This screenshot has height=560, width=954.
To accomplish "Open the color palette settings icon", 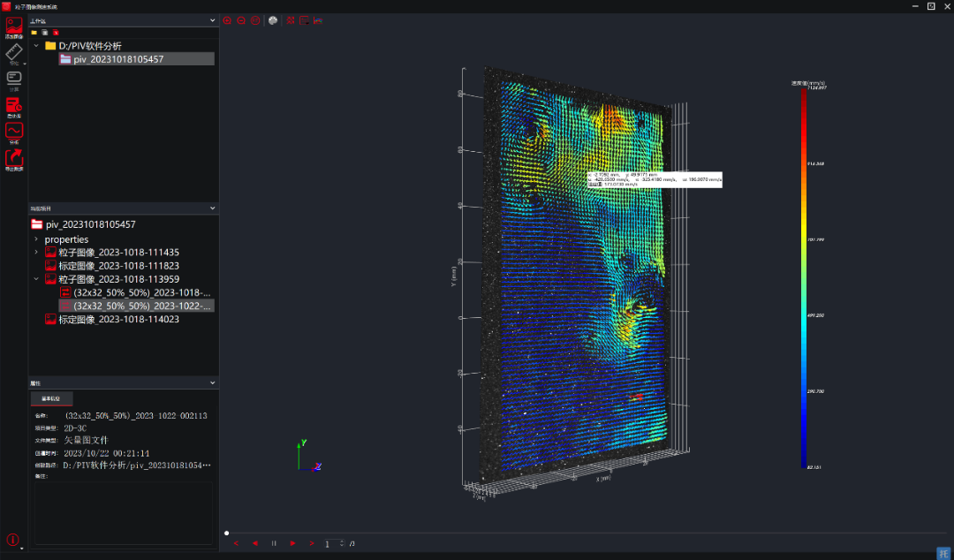I will tap(273, 20).
